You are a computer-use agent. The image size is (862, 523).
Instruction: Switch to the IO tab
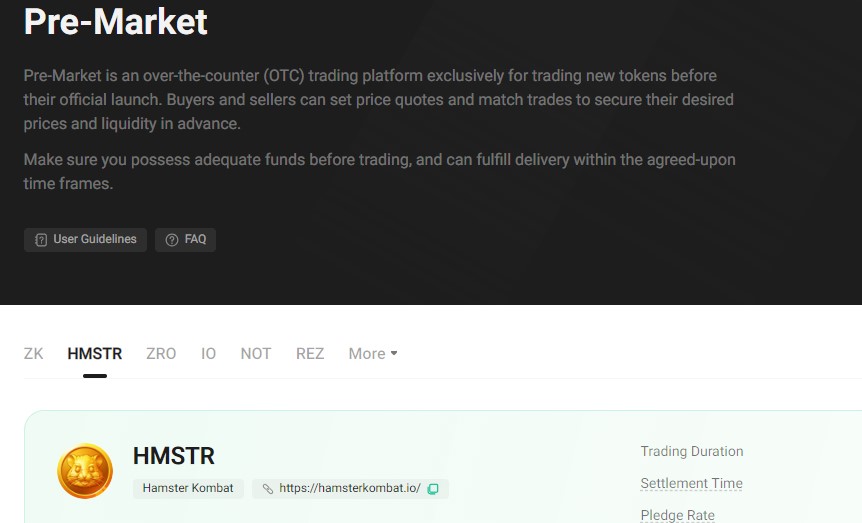208,354
